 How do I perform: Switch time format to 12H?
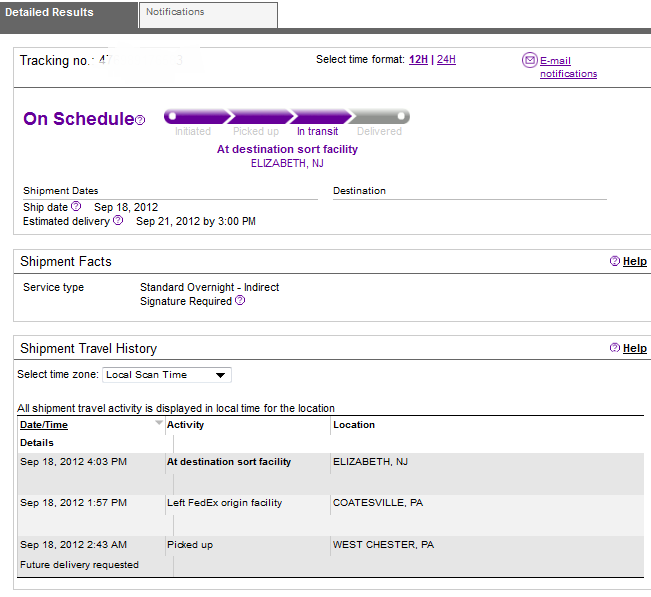coord(418,59)
